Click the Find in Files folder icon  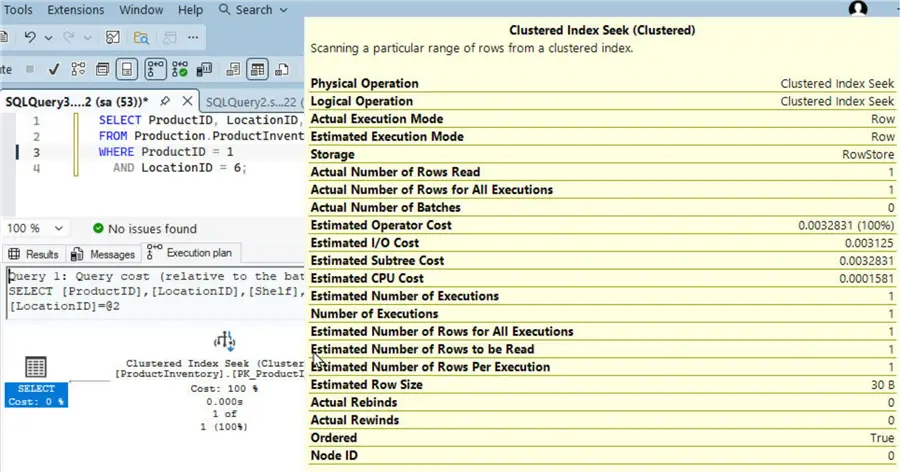click(x=141, y=38)
